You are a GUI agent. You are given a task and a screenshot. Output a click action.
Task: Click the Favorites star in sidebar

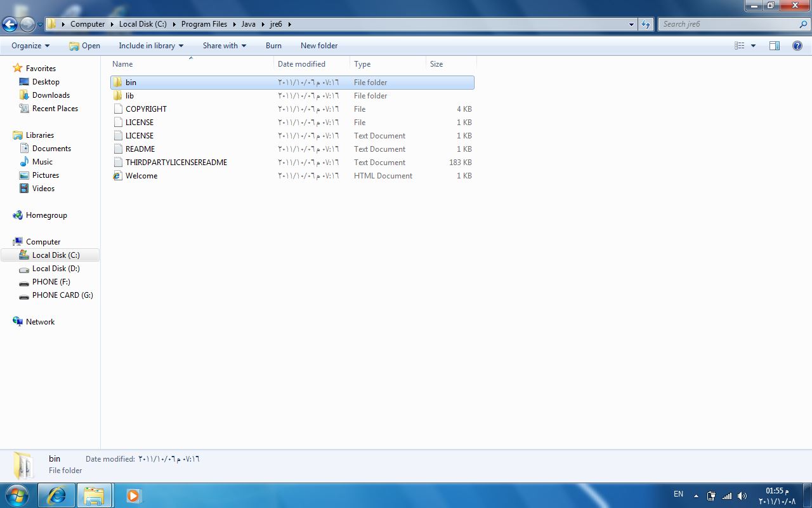[18, 68]
